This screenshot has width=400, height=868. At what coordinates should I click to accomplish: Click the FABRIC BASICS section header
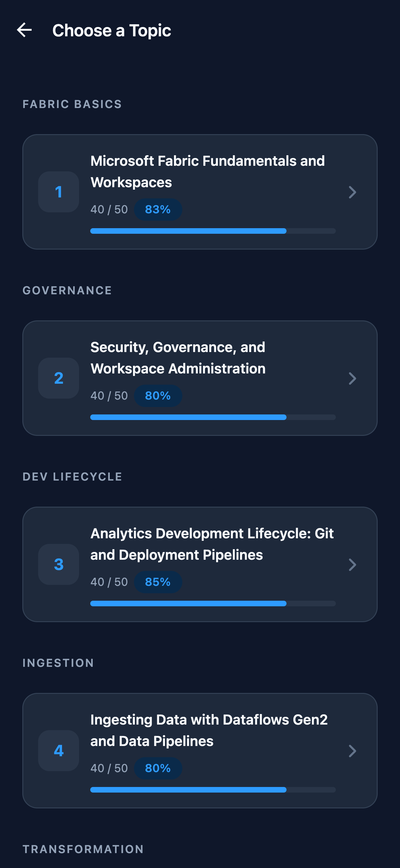[x=72, y=104]
